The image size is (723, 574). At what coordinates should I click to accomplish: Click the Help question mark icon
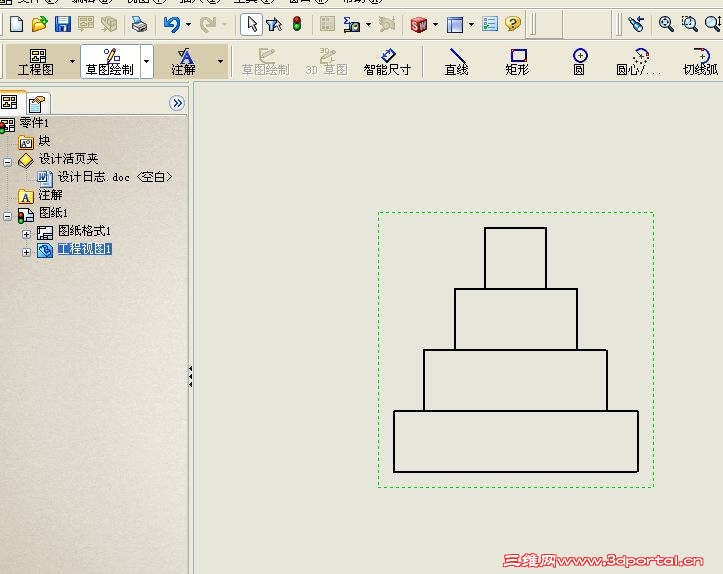pyautogui.click(x=512, y=24)
